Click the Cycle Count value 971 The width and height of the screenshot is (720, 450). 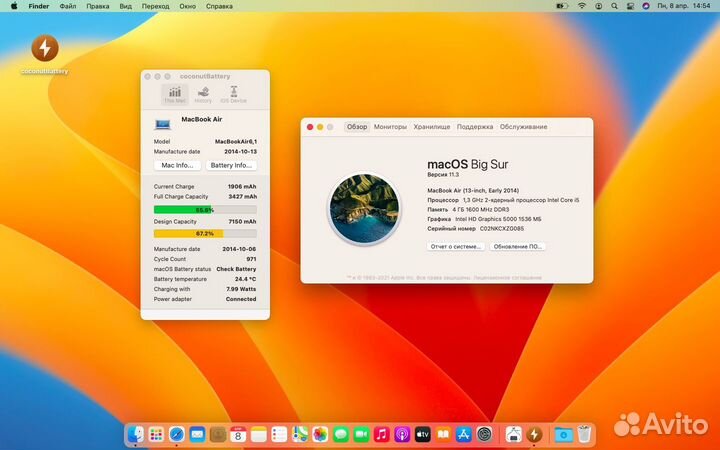(x=251, y=259)
